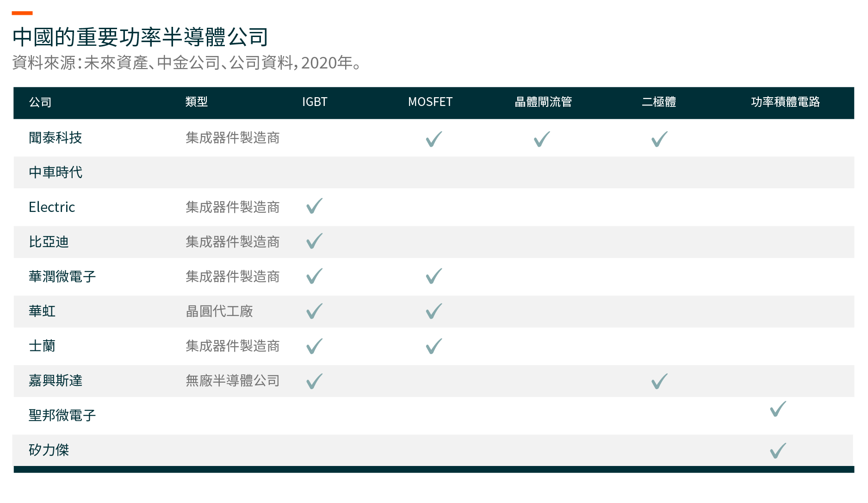Select the company name 聖邦微電子

62,416
